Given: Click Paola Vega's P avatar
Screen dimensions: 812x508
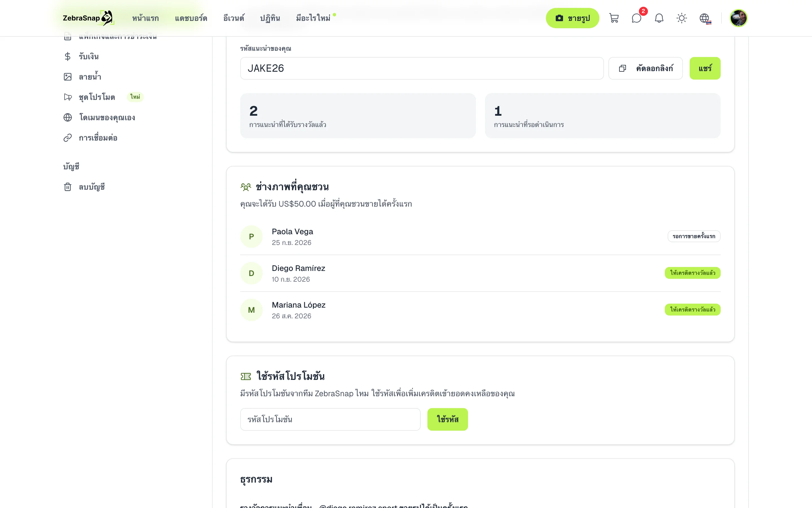Looking at the screenshot, I should click(x=251, y=237).
